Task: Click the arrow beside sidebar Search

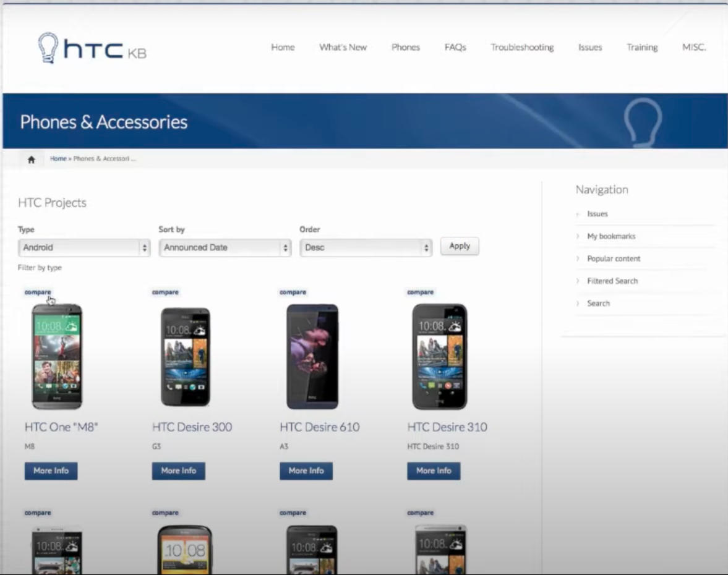Action: coord(578,303)
